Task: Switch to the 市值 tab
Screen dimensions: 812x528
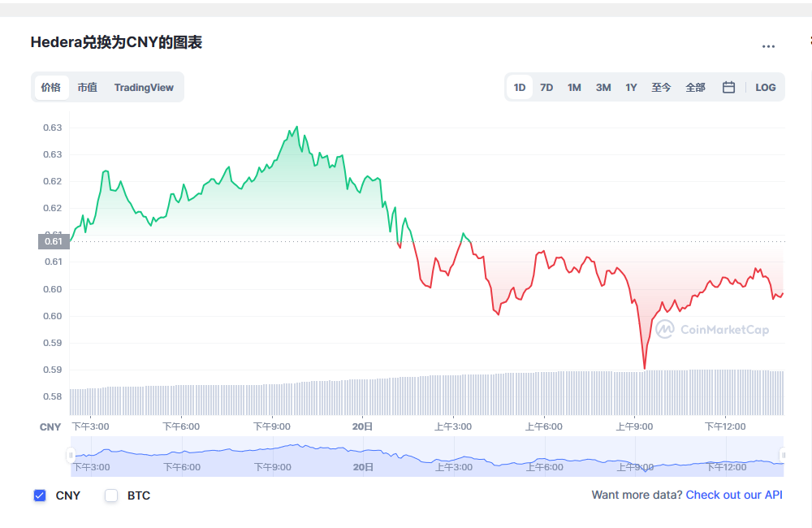Action: coord(87,88)
